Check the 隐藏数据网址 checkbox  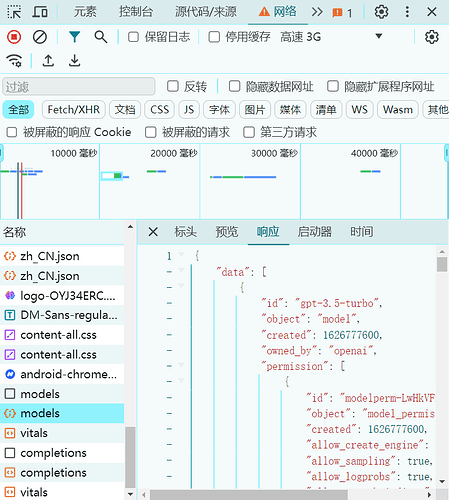click(234, 86)
